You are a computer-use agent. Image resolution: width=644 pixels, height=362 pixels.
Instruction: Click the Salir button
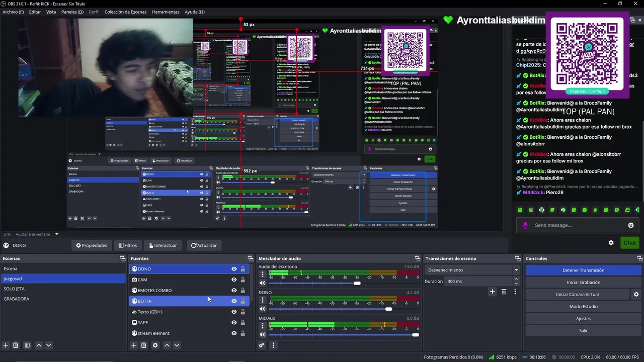583,331
